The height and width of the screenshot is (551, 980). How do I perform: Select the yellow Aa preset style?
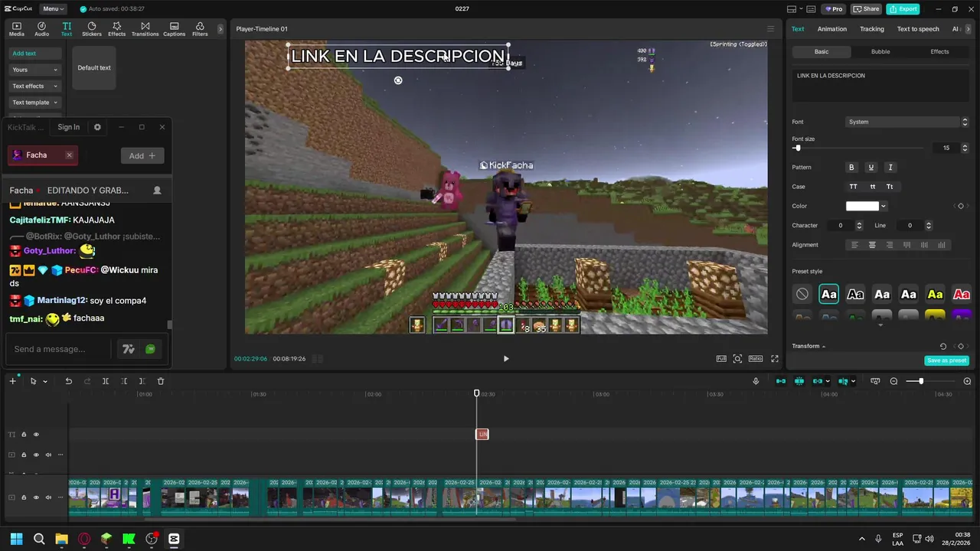coord(935,294)
